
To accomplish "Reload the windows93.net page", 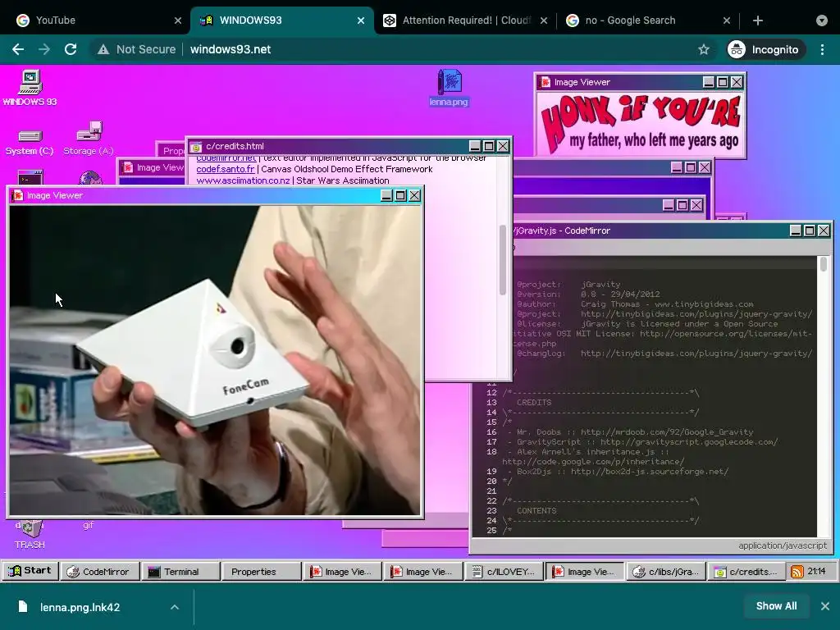I will pos(71,49).
